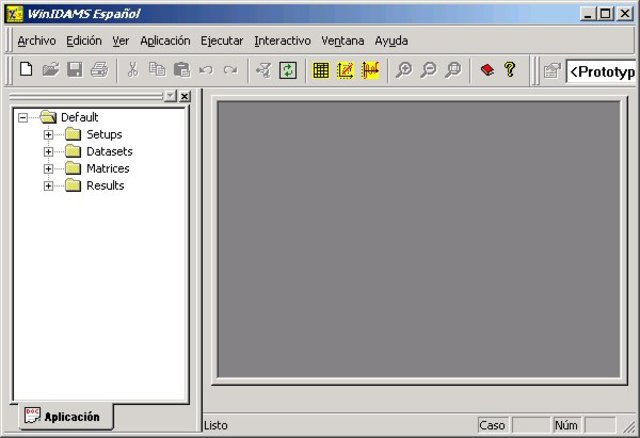Click the properties icon beside Prototype field

[x=552, y=71]
